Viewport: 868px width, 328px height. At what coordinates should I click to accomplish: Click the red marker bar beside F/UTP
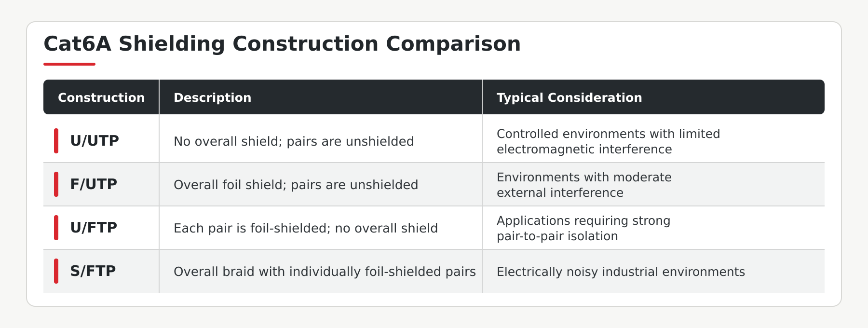pyautogui.click(x=56, y=184)
